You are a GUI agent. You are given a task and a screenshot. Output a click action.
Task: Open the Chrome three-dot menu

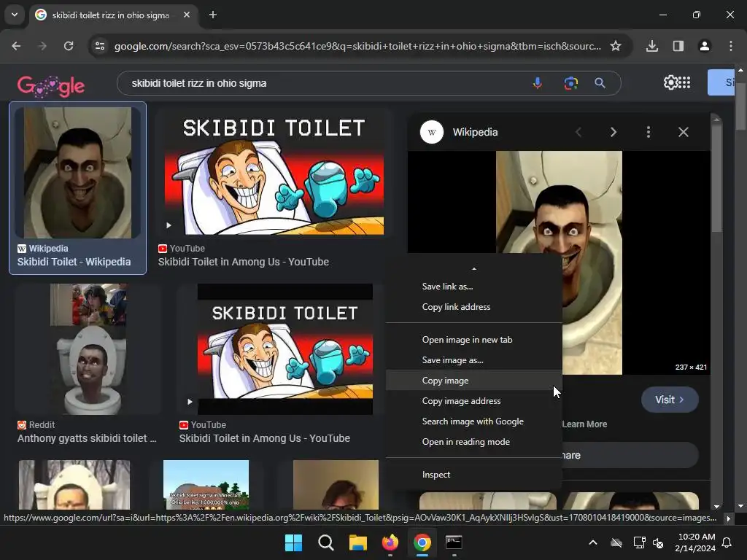coord(730,46)
